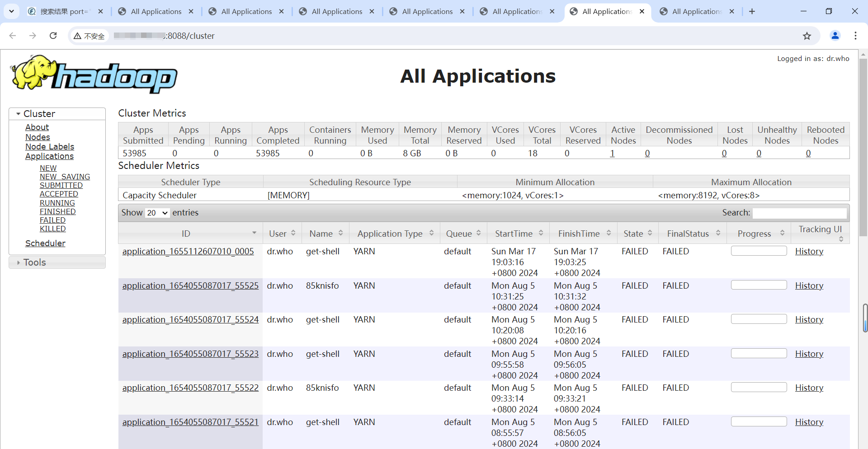Sort table by Tracking UI column

coord(820,233)
